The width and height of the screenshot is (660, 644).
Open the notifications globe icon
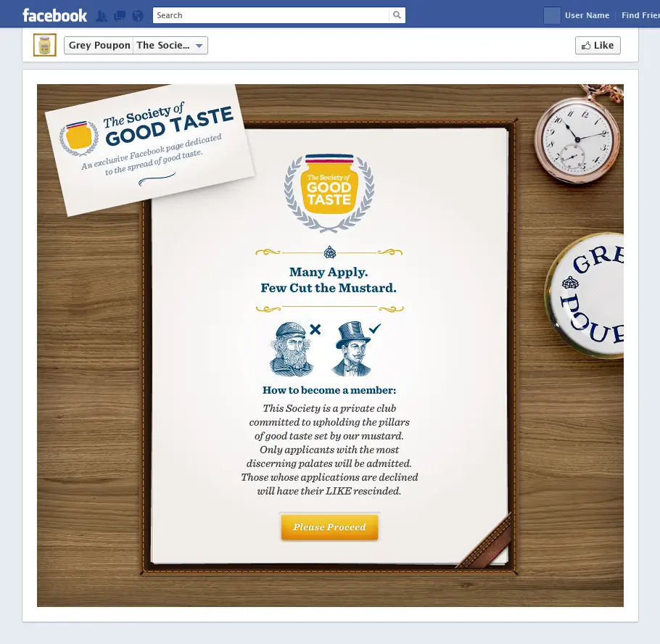[138, 16]
